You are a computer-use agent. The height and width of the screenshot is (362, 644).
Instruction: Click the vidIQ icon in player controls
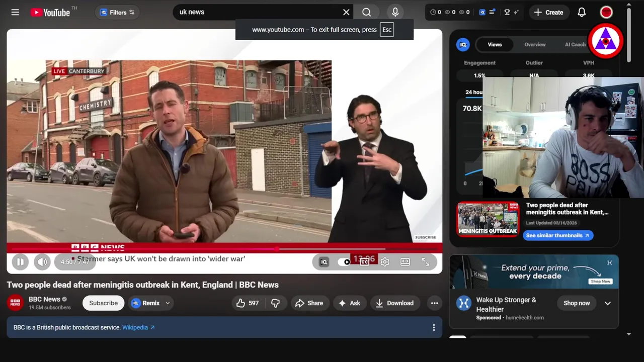(x=324, y=261)
